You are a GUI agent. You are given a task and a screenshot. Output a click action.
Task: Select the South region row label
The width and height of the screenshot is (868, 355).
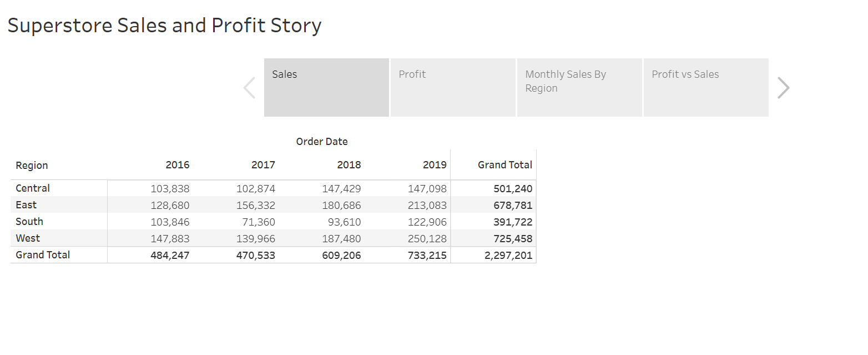29,222
